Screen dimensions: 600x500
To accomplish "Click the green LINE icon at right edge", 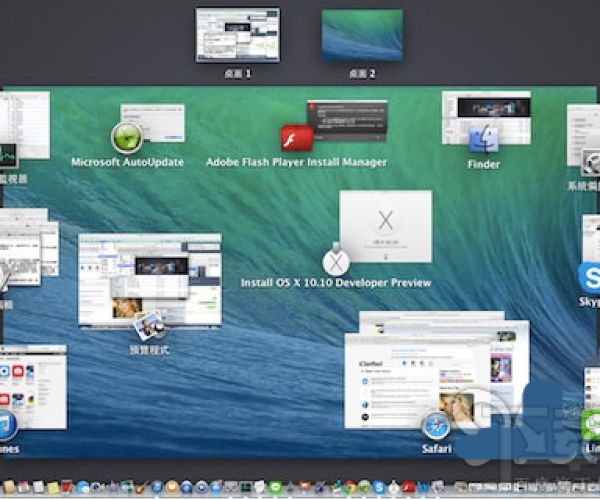I will [x=591, y=425].
